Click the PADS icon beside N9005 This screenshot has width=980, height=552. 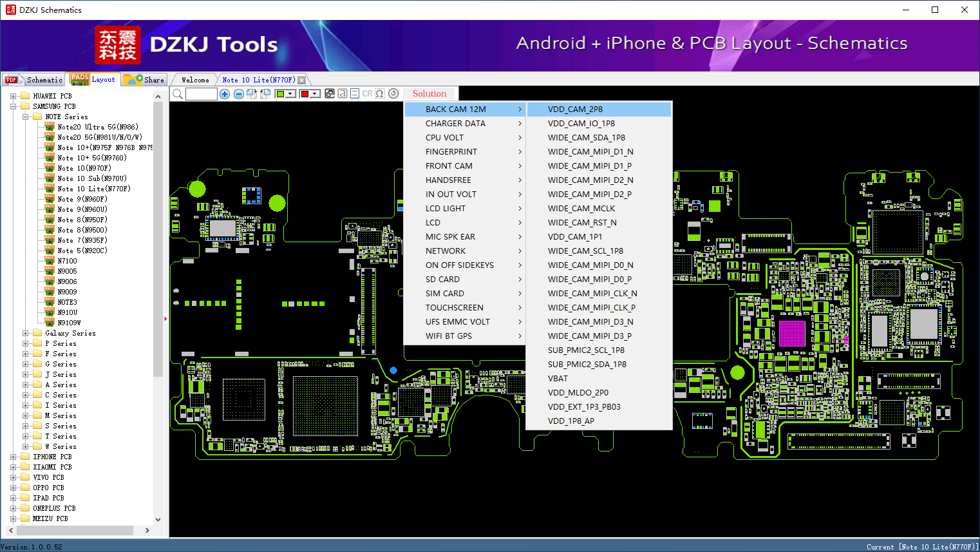pyautogui.click(x=50, y=271)
